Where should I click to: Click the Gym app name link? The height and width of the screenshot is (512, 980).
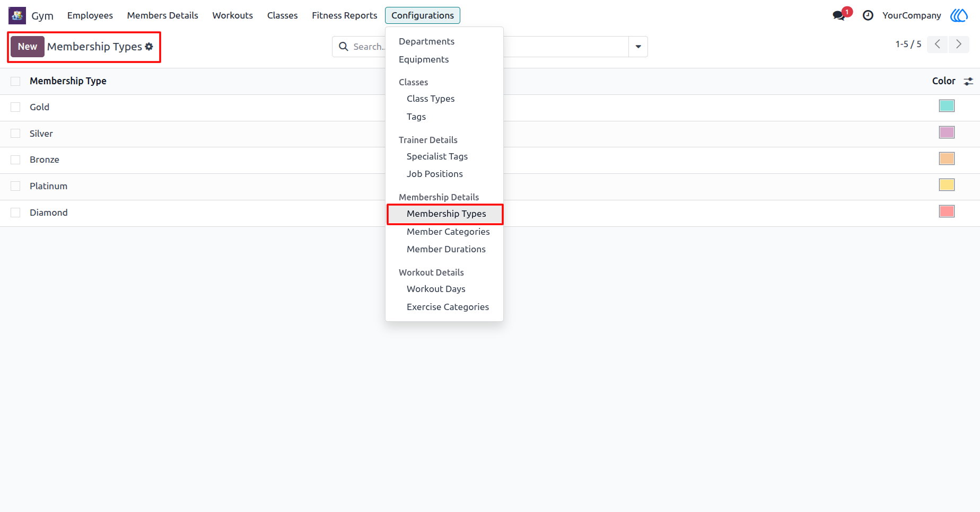42,15
